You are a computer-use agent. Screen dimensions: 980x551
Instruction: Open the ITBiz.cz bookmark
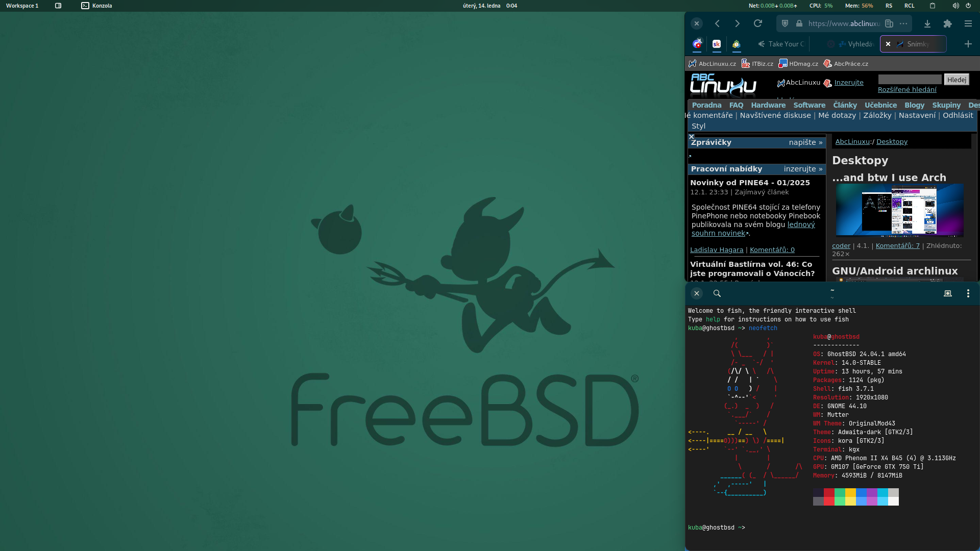(757, 64)
